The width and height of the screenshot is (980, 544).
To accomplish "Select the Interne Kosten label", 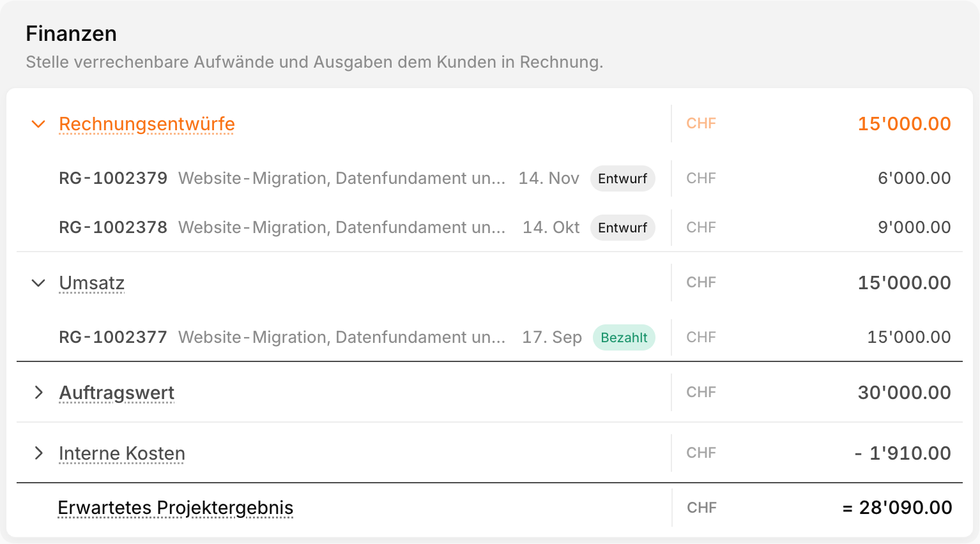I will pos(122,453).
